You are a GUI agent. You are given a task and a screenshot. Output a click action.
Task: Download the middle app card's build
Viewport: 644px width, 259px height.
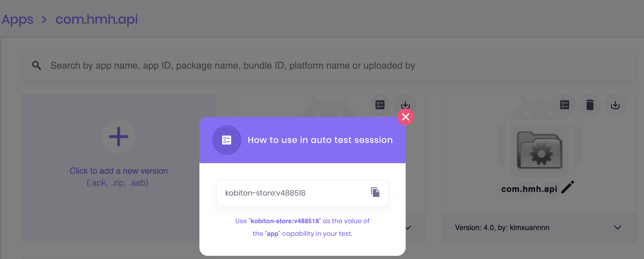pos(405,104)
